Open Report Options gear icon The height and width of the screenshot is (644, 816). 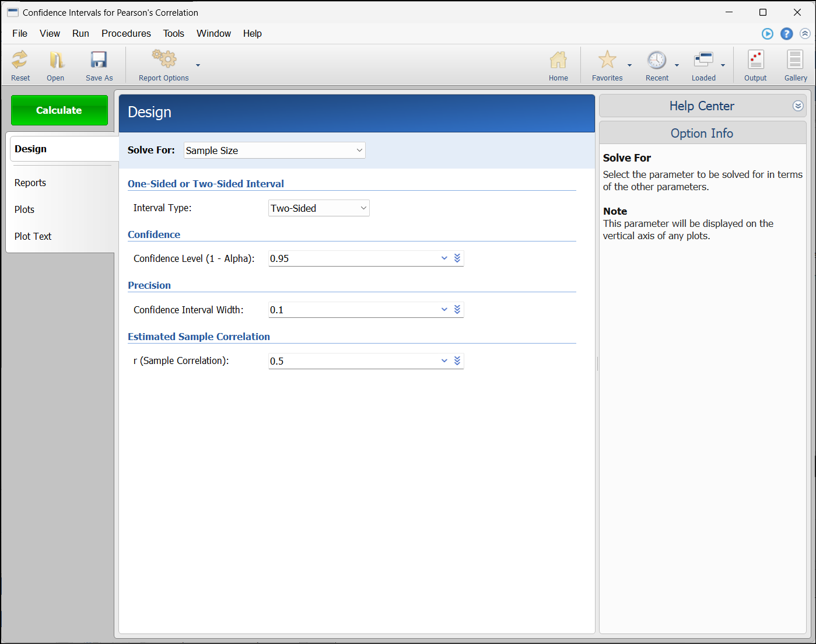point(164,60)
